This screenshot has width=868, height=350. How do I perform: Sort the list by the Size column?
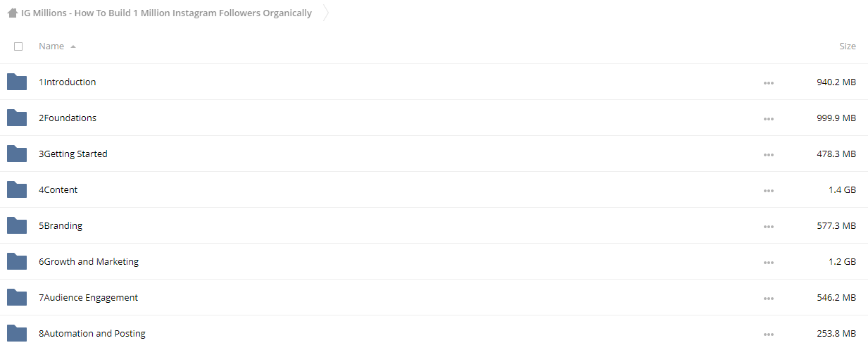tap(848, 46)
